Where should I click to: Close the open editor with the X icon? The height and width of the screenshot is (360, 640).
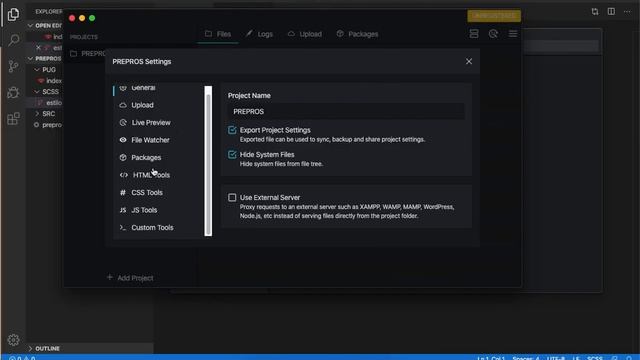pos(38,48)
